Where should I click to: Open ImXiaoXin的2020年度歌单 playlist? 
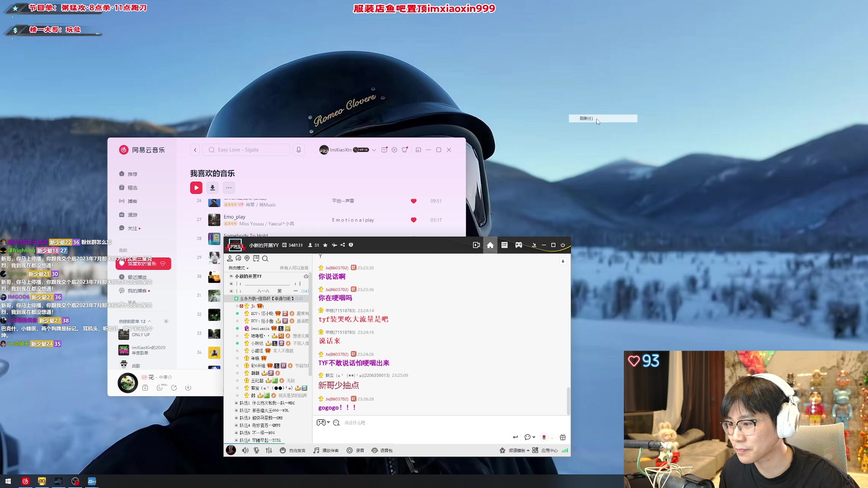tap(142, 350)
